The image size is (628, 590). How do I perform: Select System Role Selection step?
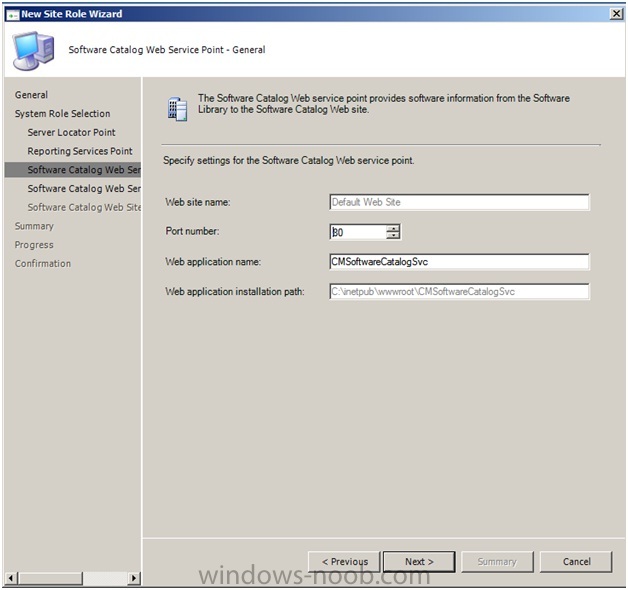click(62, 114)
